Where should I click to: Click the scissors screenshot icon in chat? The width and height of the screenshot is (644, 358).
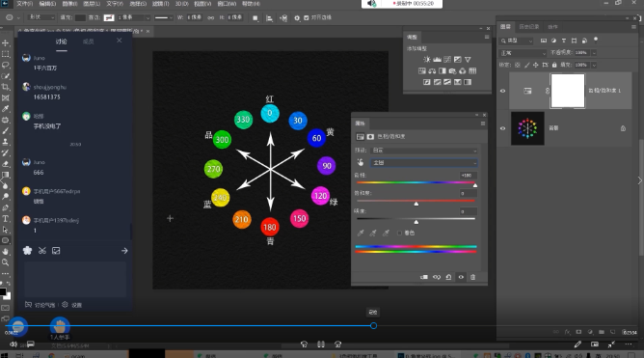click(x=42, y=251)
